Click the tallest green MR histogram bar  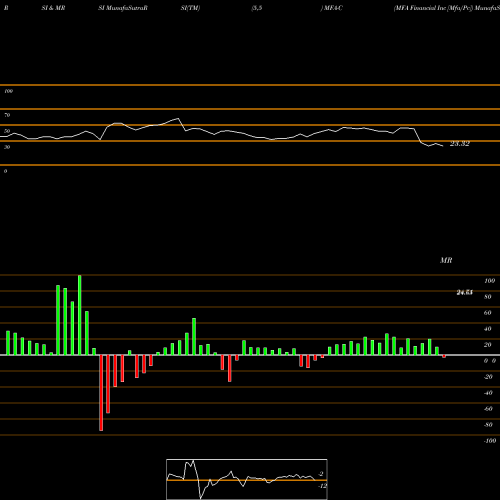click(80, 315)
